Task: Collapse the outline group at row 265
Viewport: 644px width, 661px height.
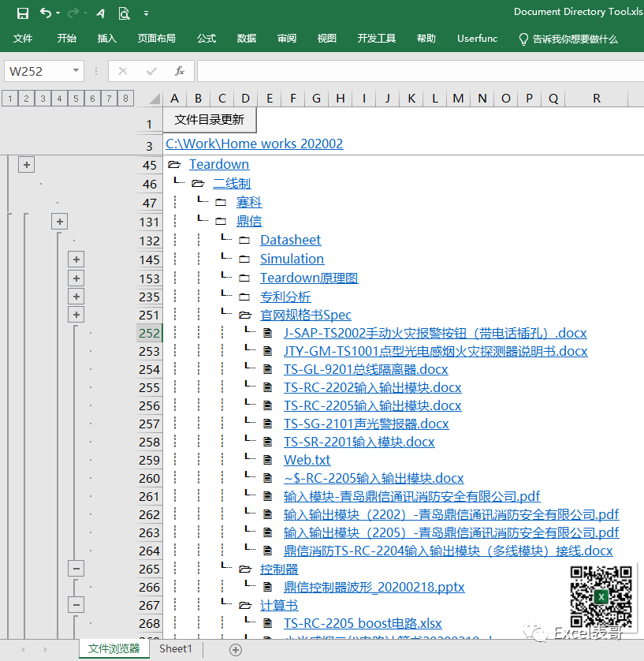Action: click(x=76, y=569)
